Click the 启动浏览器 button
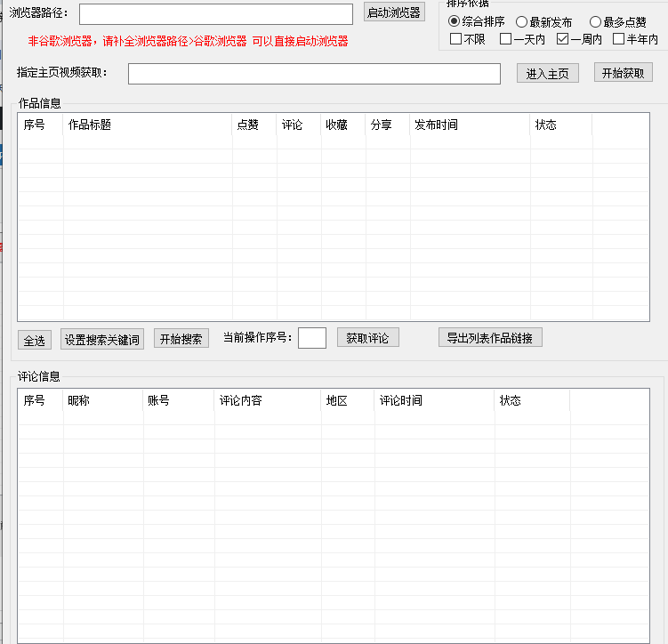 394,12
